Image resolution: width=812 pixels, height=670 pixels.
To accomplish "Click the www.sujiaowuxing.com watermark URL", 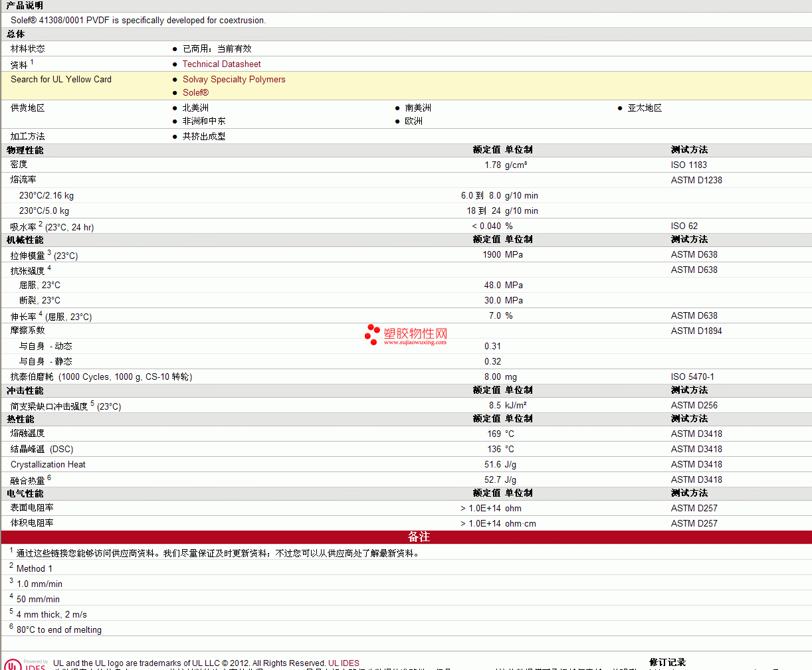I will click(x=415, y=343).
